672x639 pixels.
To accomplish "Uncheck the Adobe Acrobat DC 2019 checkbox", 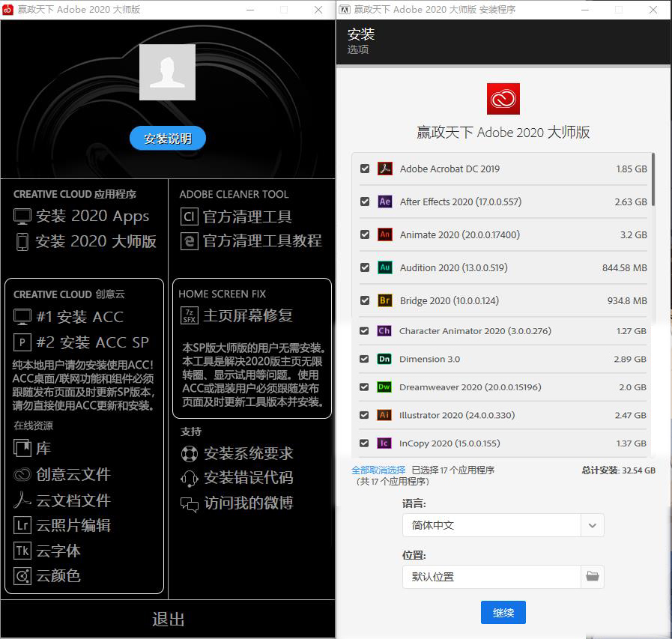I will [x=365, y=169].
